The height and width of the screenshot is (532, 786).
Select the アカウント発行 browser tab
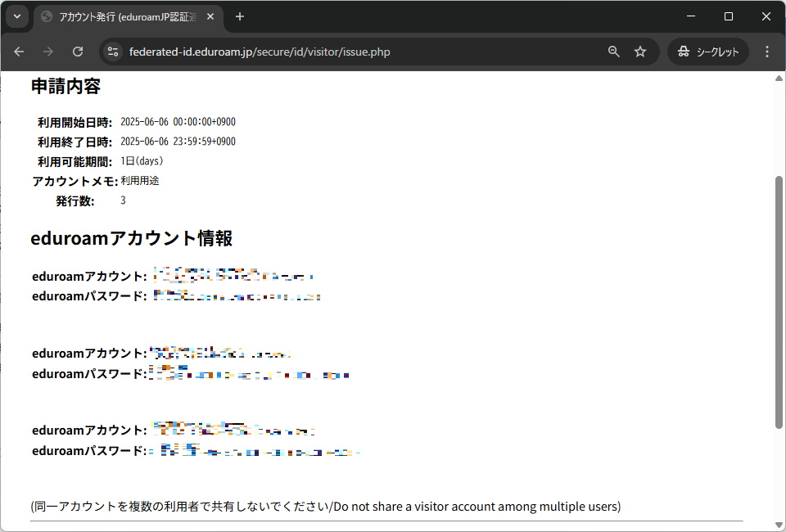(x=123, y=16)
